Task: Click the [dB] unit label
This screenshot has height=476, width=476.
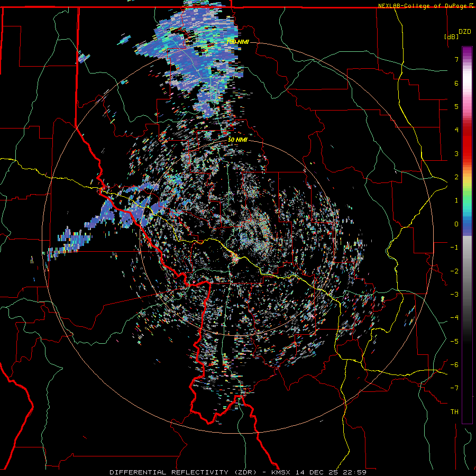Action: tap(452, 36)
